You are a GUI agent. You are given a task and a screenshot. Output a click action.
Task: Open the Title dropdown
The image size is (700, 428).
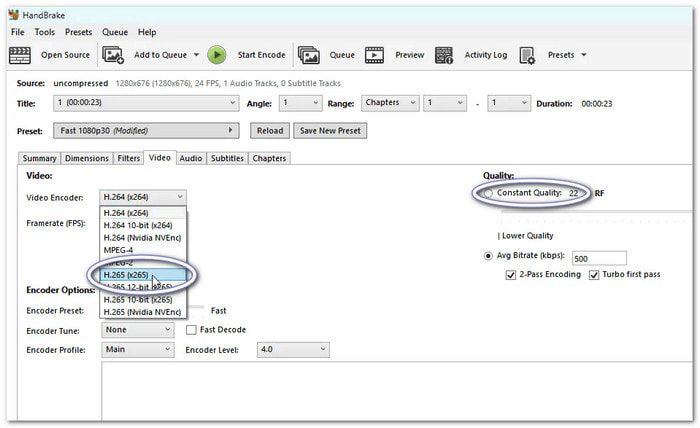[x=146, y=103]
